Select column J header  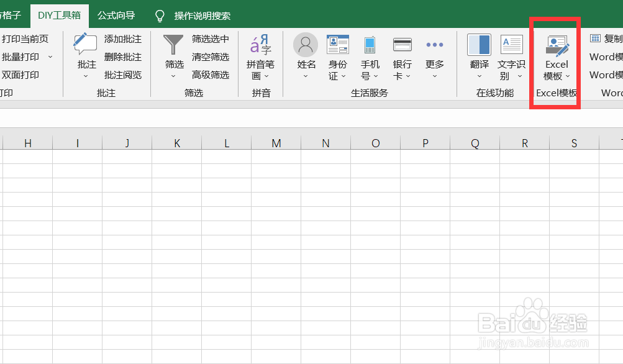127,143
